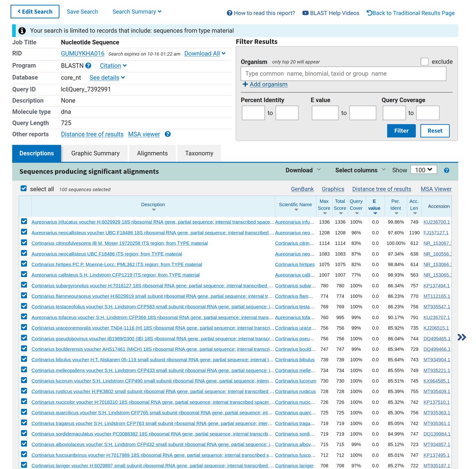Expand the Download All menu

point(205,54)
